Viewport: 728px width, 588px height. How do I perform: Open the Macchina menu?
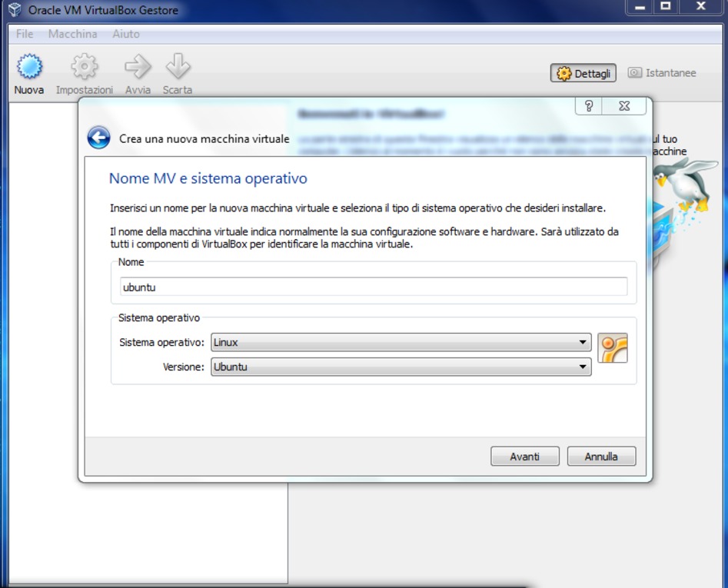point(72,34)
